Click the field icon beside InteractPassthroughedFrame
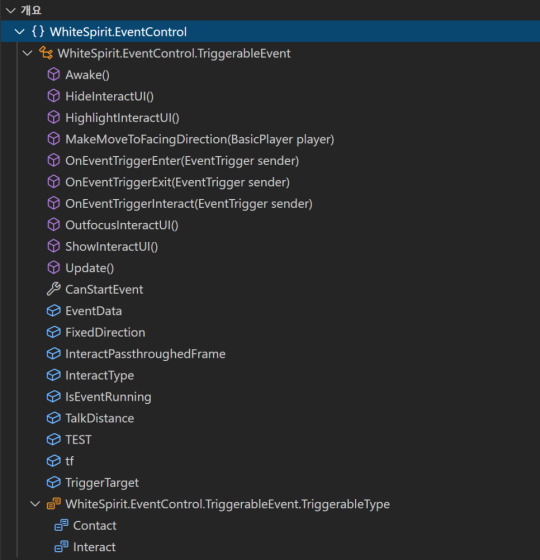The height and width of the screenshot is (560, 540). (54, 354)
